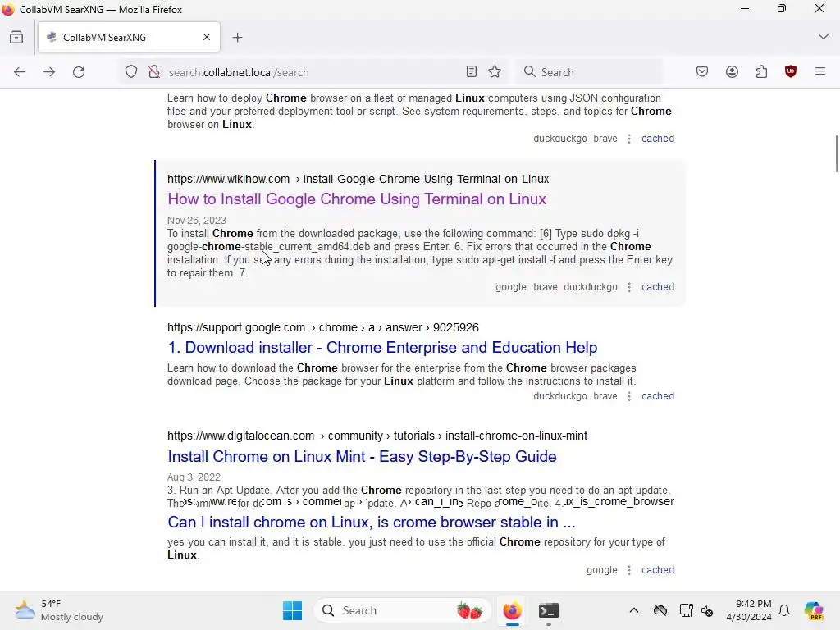Open the Pocket save icon

pos(702,72)
